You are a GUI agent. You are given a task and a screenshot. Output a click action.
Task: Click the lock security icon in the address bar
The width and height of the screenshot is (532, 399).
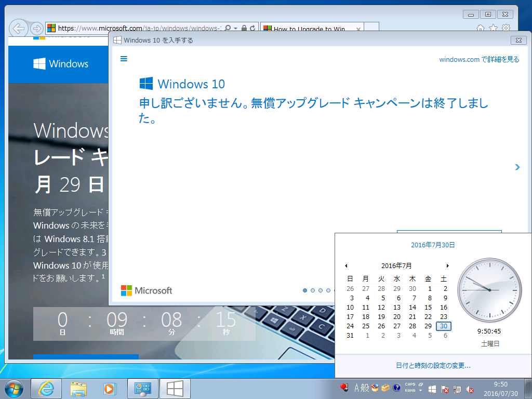(244, 28)
